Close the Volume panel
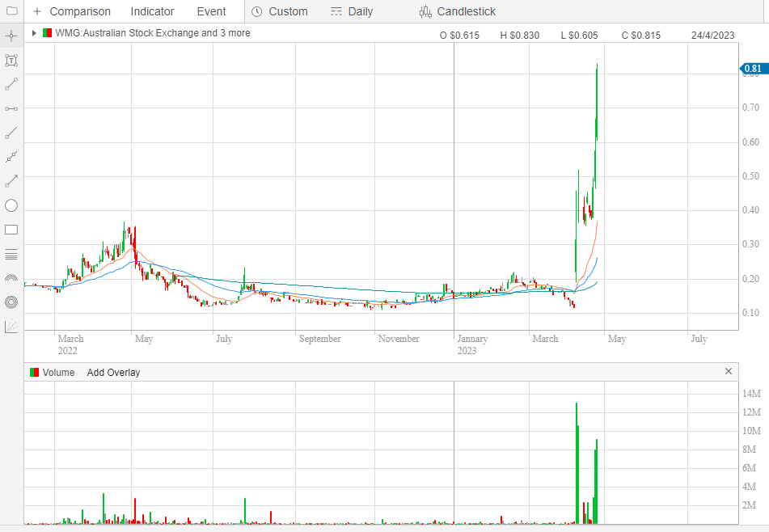This screenshot has width=769, height=532. (x=729, y=371)
